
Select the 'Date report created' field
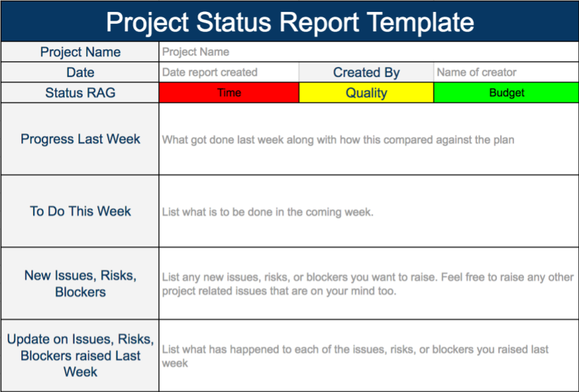[x=229, y=73]
